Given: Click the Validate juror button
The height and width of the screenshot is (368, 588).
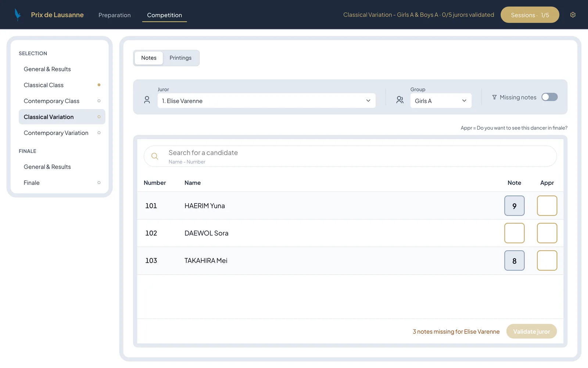Looking at the screenshot, I should tap(531, 332).
